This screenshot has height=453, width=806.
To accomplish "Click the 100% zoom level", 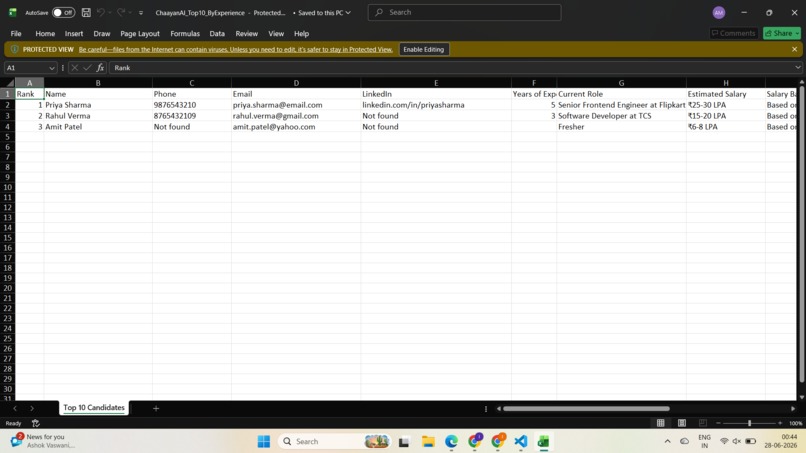I will [796, 423].
